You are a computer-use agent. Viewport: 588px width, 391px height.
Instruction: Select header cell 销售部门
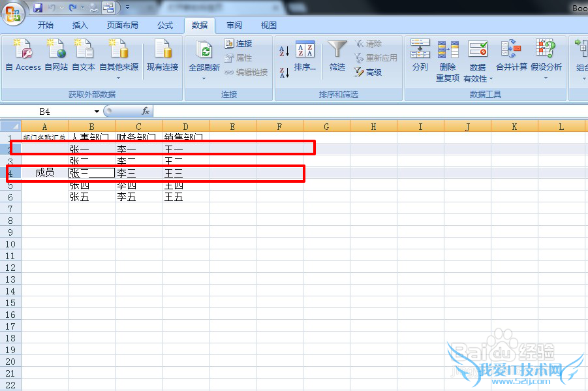tap(185, 137)
